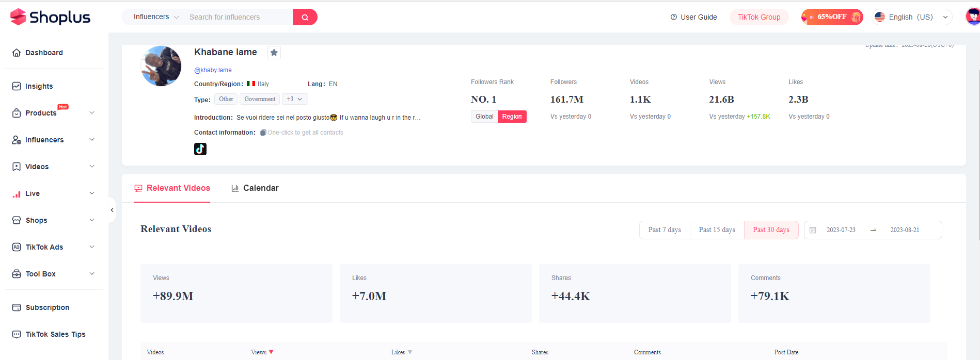Click the Products bag icon

(17, 113)
